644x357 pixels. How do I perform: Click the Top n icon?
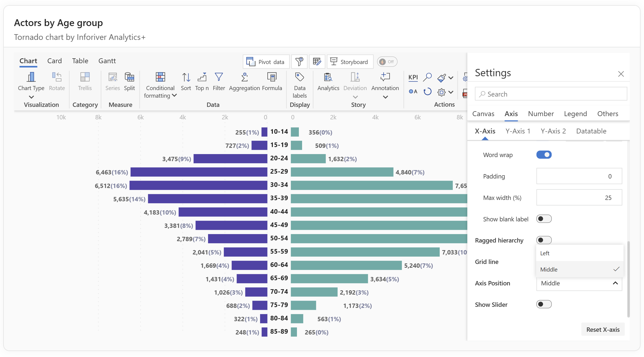(x=202, y=78)
